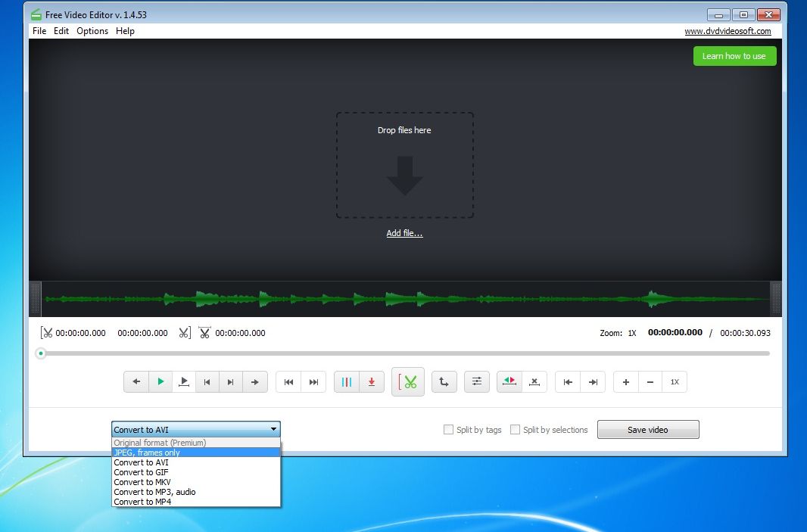Viewport: 807px width, 532px height.
Task: Go to selection start icon
Action: pos(568,381)
